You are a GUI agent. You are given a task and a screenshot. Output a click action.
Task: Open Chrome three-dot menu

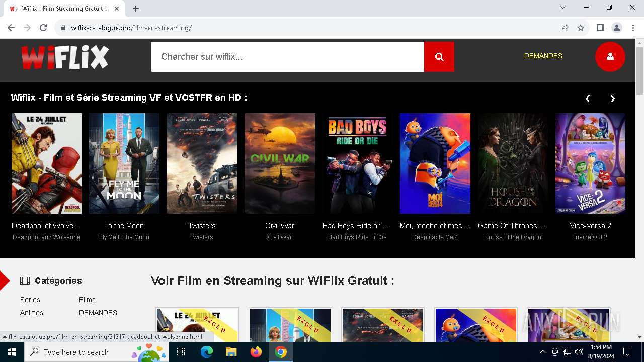[x=633, y=28]
